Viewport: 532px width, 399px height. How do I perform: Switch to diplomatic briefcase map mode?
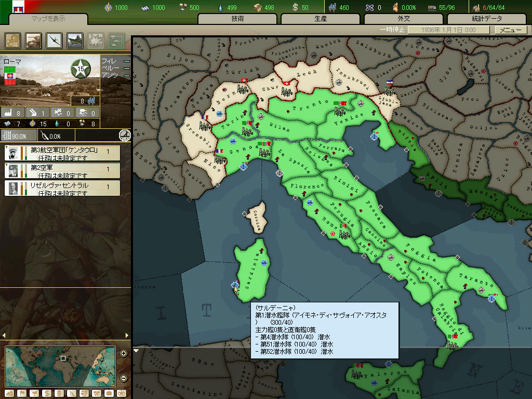(x=109, y=393)
